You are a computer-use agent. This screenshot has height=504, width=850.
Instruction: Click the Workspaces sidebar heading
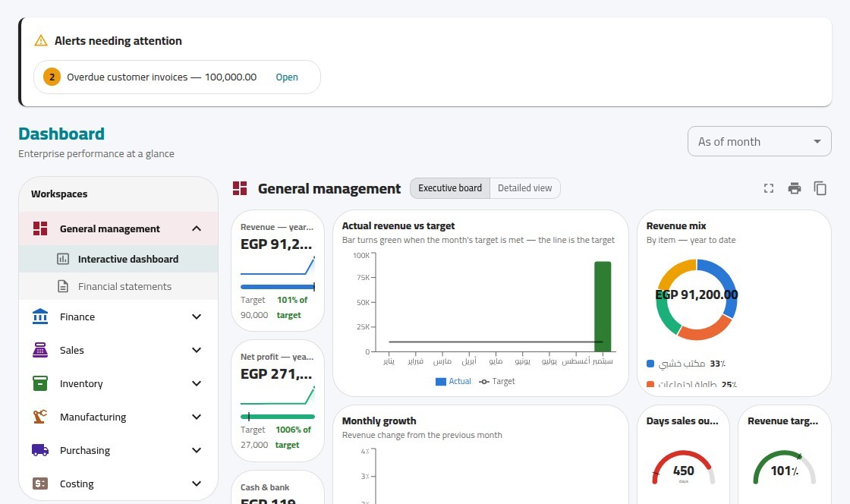(x=59, y=194)
